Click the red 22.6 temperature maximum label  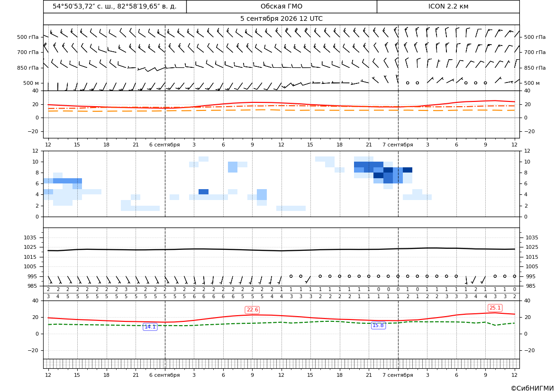pos(252,310)
